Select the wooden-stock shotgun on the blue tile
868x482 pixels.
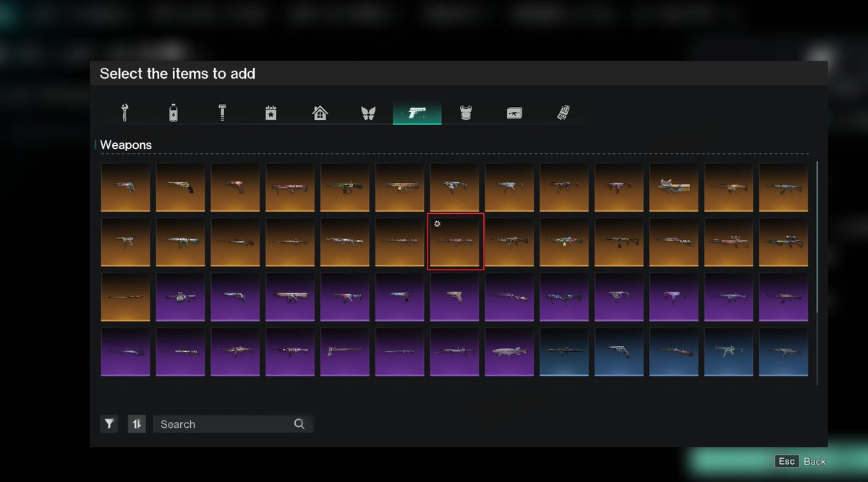[x=674, y=351]
